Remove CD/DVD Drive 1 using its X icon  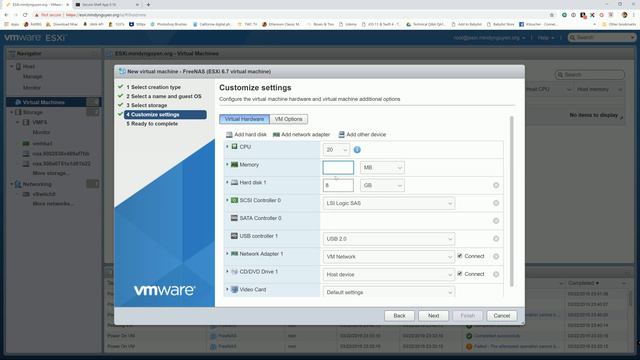pos(496,274)
